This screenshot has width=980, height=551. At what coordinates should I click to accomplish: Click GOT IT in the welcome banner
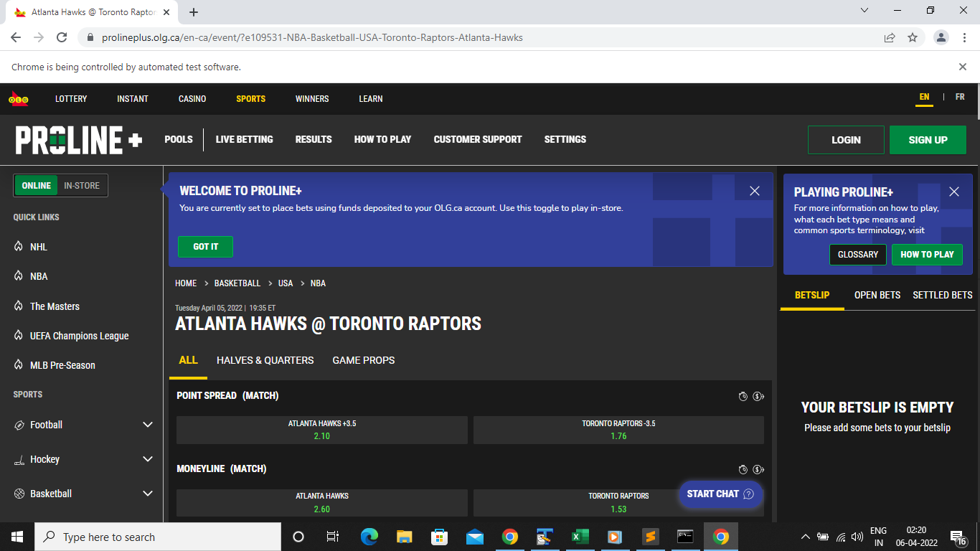[x=206, y=247]
